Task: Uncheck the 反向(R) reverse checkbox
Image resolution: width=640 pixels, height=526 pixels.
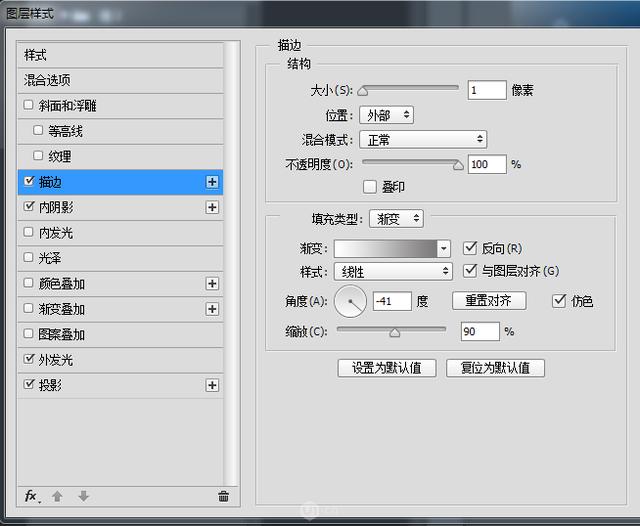Action: pyautogui.click(x=470, y=248)
